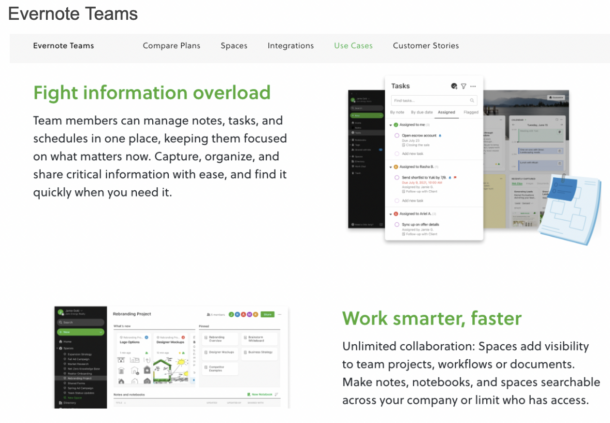
Task: Click Add new task under Assigned to Rasha B.
Action: pos(412,201)
